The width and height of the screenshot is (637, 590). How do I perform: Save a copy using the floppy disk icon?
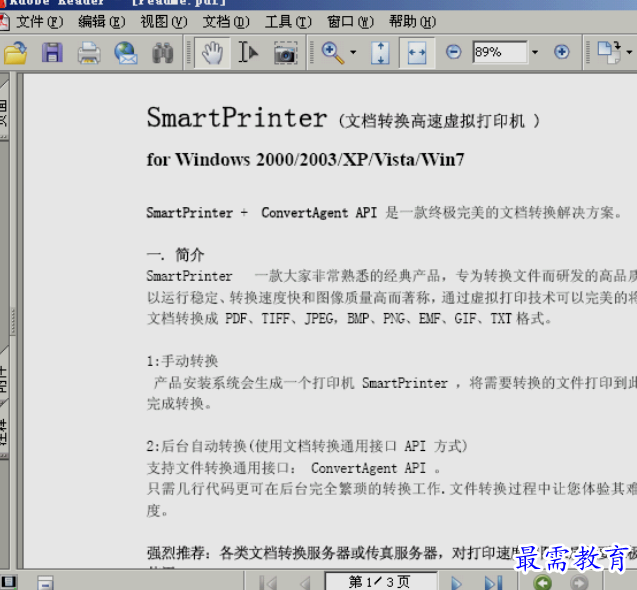pos(52,53)
